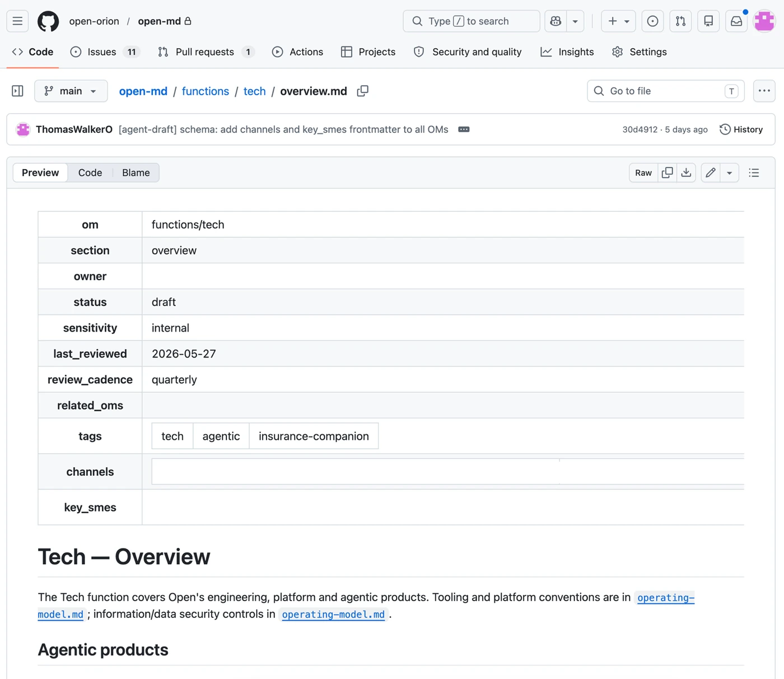This screenshot has height=679, width=784.
Task: Open repositories icon in header
Action: 708,21
